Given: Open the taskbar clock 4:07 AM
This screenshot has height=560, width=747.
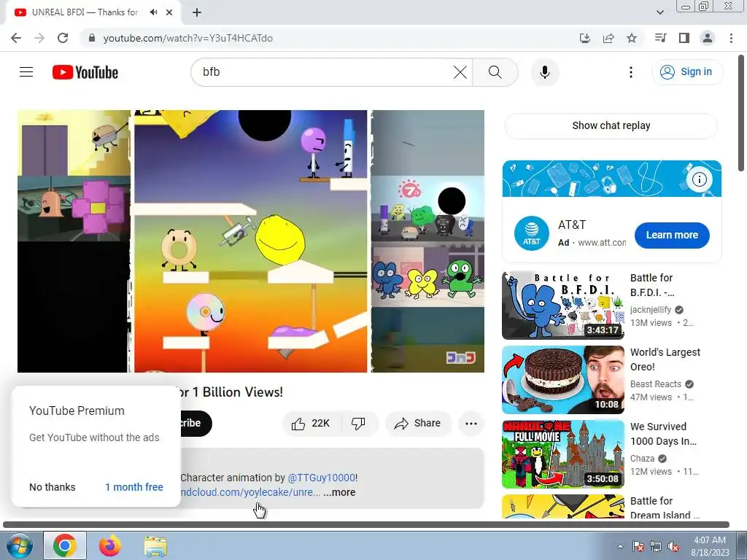Looking at the screenshot, I should coord(710,546).
